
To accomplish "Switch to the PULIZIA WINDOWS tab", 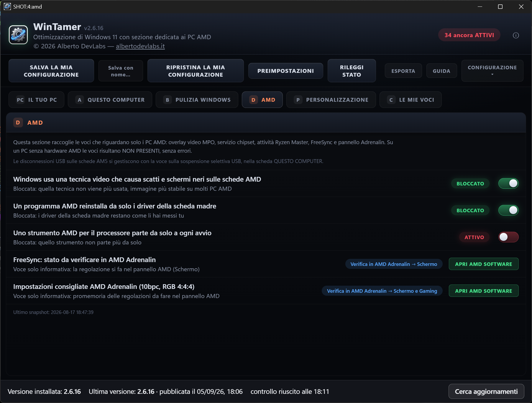I will [197, 100].
